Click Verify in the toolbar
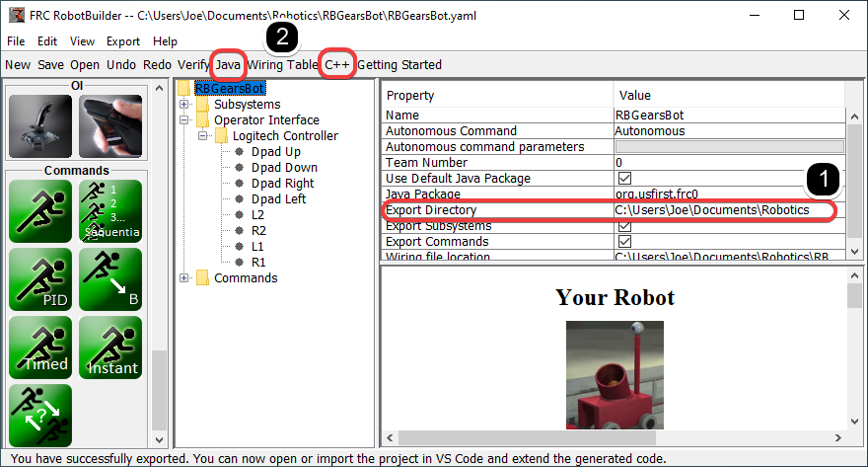The width and height of the screenshot is (868, 467). pos(193,65)
